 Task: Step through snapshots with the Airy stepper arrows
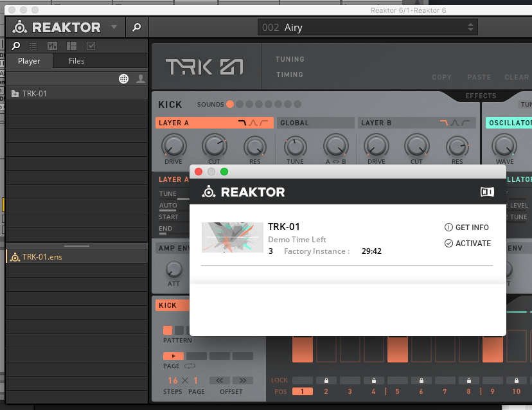tap(470, 27)
